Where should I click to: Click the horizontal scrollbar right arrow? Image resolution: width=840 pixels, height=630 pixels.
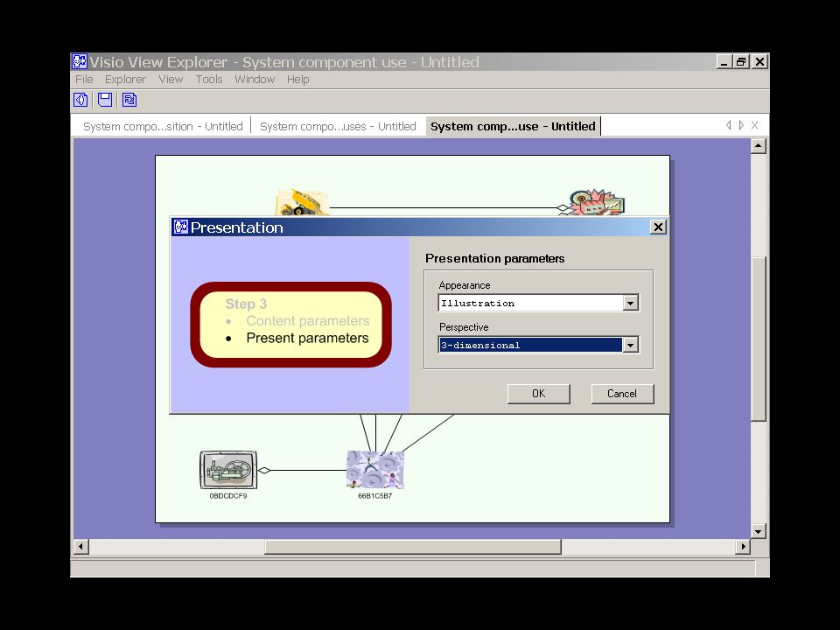(x=743, y=546)
